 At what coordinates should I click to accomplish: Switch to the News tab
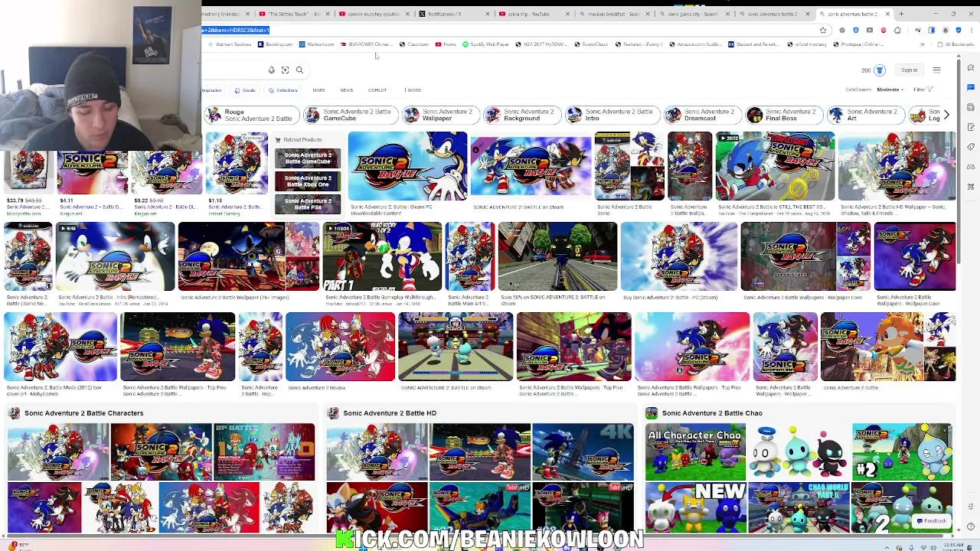[x=346, y=90]
